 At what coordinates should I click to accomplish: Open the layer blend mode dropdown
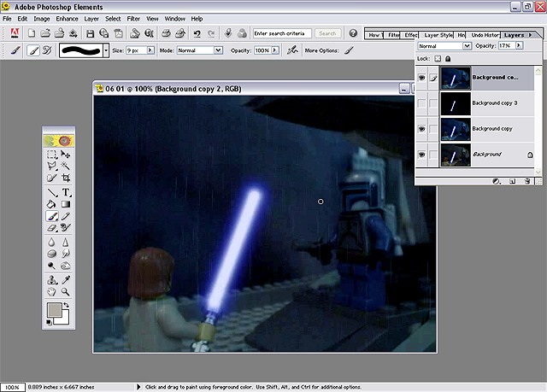[467, 45]
